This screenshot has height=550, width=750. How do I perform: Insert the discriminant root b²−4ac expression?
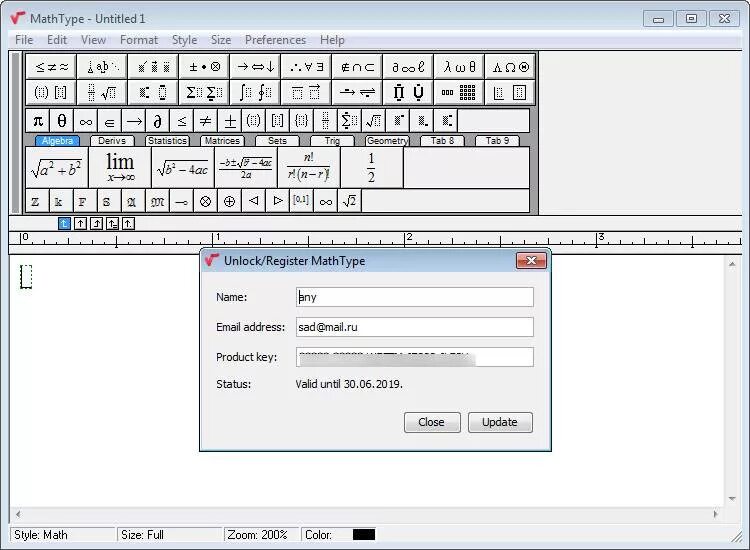[183, 168]
